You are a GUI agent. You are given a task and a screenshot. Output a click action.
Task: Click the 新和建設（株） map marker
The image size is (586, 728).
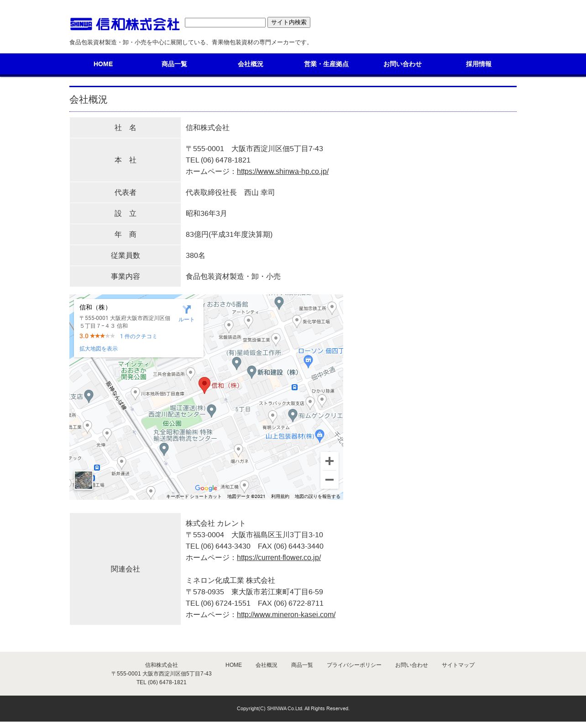point(251,372)
